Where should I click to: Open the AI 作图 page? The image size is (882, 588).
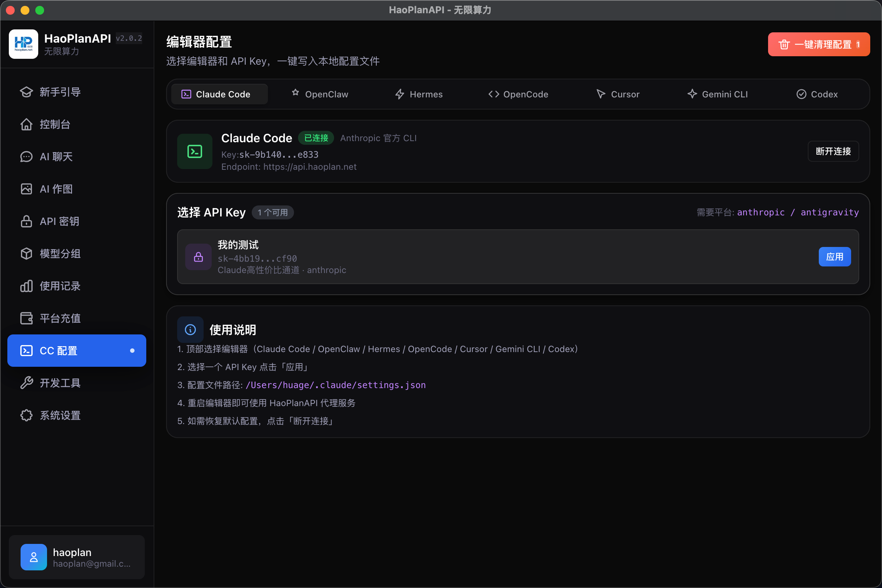coord(77,189)
